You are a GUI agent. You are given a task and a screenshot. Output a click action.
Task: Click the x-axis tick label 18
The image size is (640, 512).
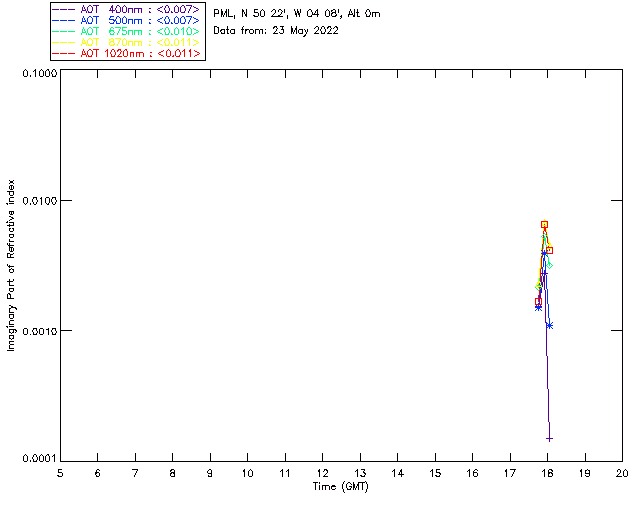[547, 474]
